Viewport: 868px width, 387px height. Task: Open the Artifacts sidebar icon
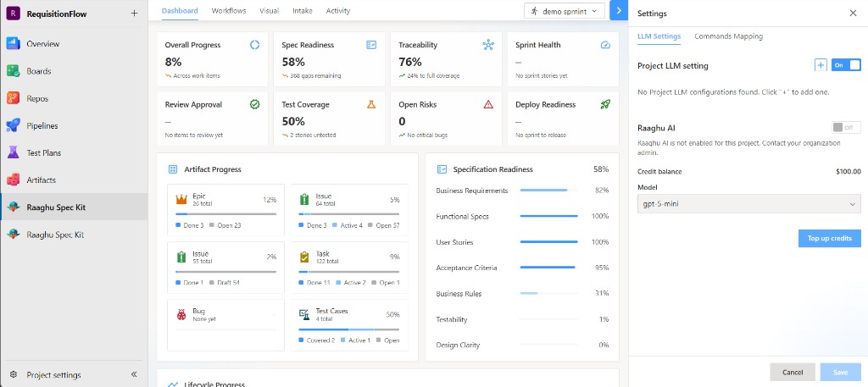(14, 180)
